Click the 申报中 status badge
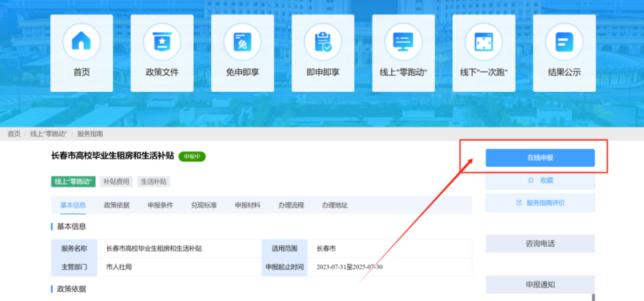Screen dimensions: 644x301 point(192,156)
